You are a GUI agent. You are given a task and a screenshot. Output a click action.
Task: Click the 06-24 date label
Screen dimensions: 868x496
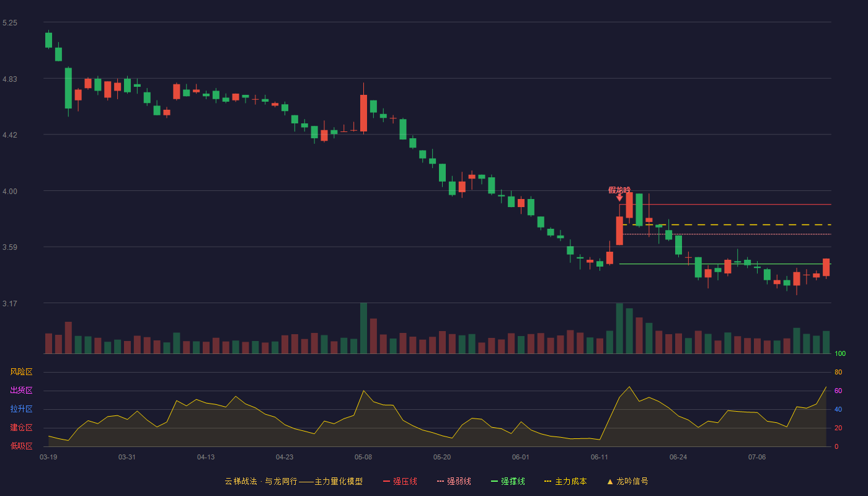(678, 457)
